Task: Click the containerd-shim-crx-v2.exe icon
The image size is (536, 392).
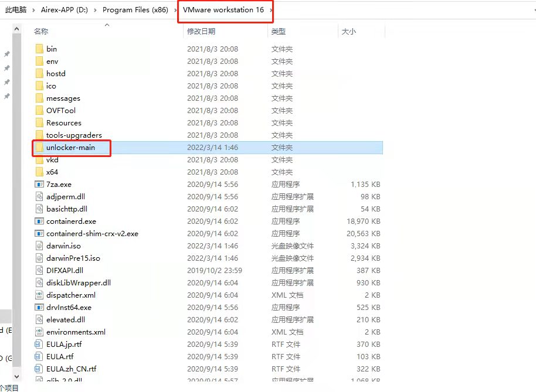Action: (39, 234)
